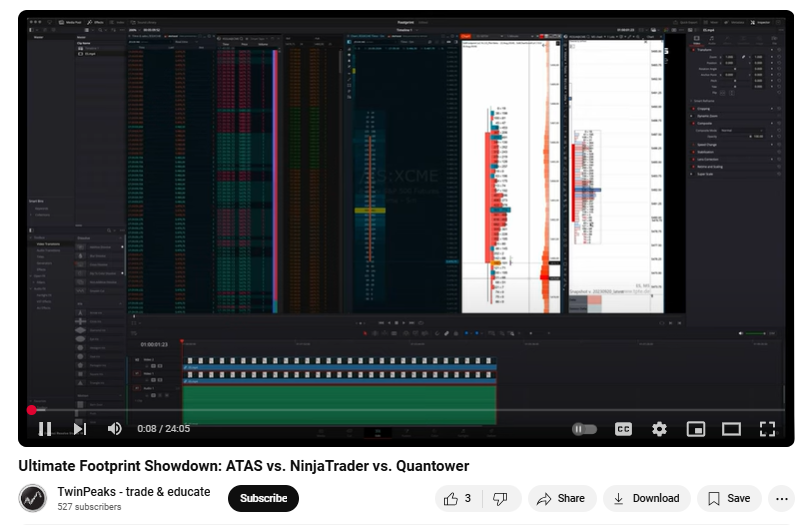
Task: Download the video
Action: click(x=646, y=498)
